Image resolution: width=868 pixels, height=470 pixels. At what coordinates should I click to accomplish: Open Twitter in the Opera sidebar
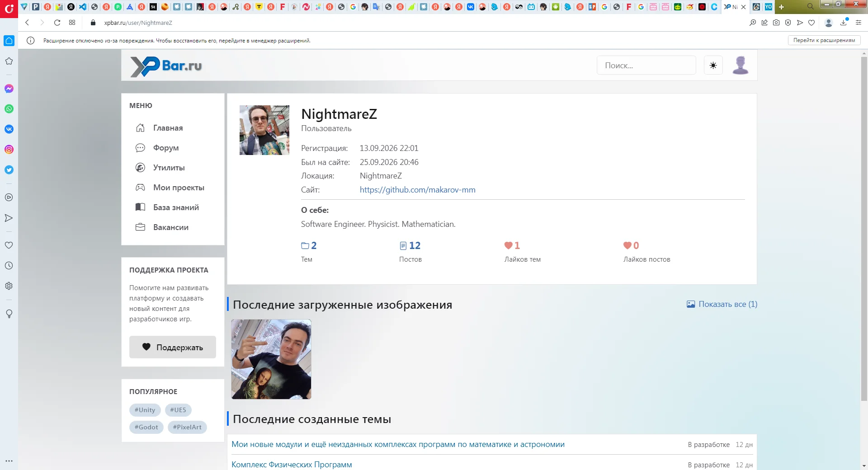pos(9,170)
